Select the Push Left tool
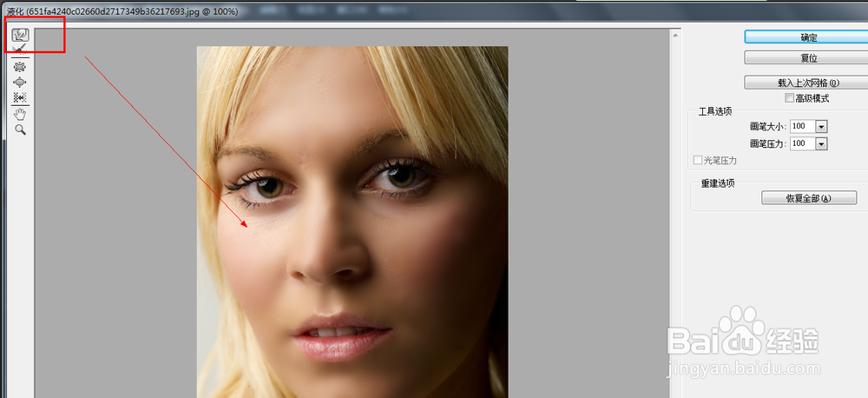 coord(21,97)
